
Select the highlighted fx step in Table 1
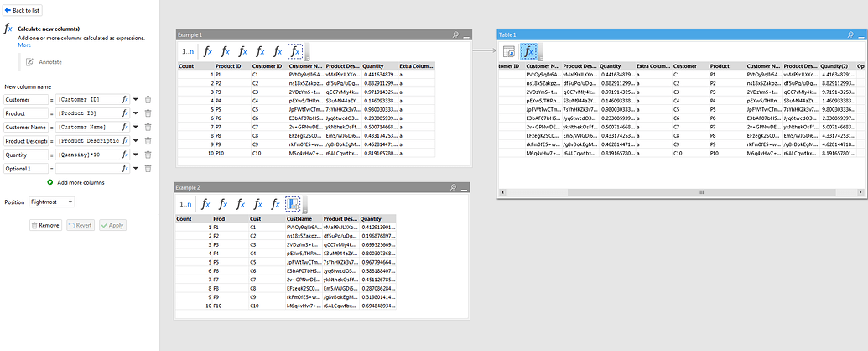tap(528, 52)
